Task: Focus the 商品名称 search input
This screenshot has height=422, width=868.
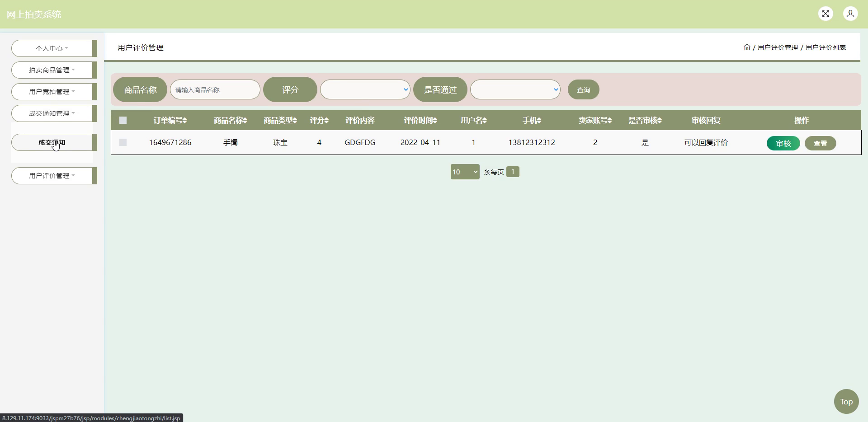Action: (x=215, y=89)
